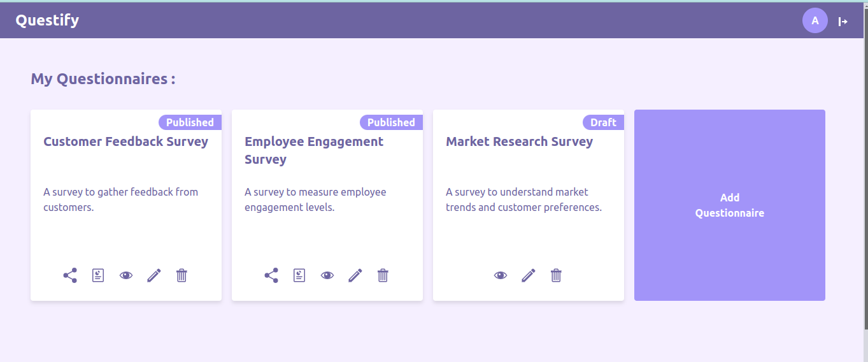The width and height of the screenshot is (868, 362).
Task: Delete the Customer Feedback Survey
Action: coord(181,275)
